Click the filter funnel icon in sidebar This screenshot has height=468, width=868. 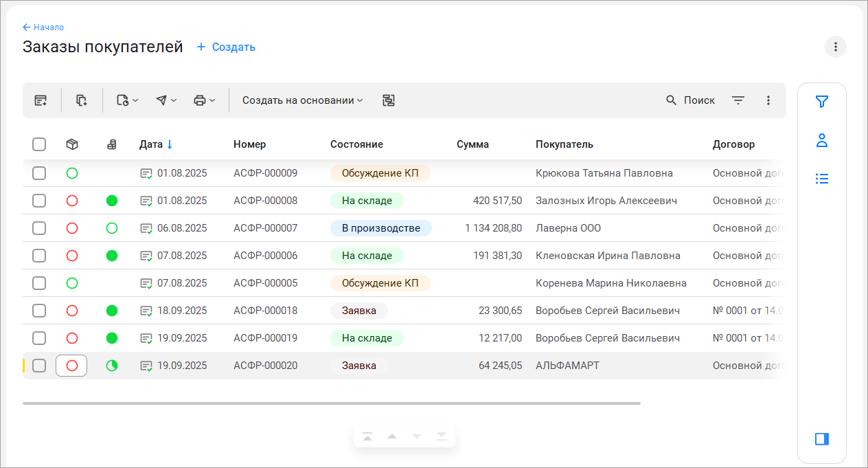coord(821,102)
